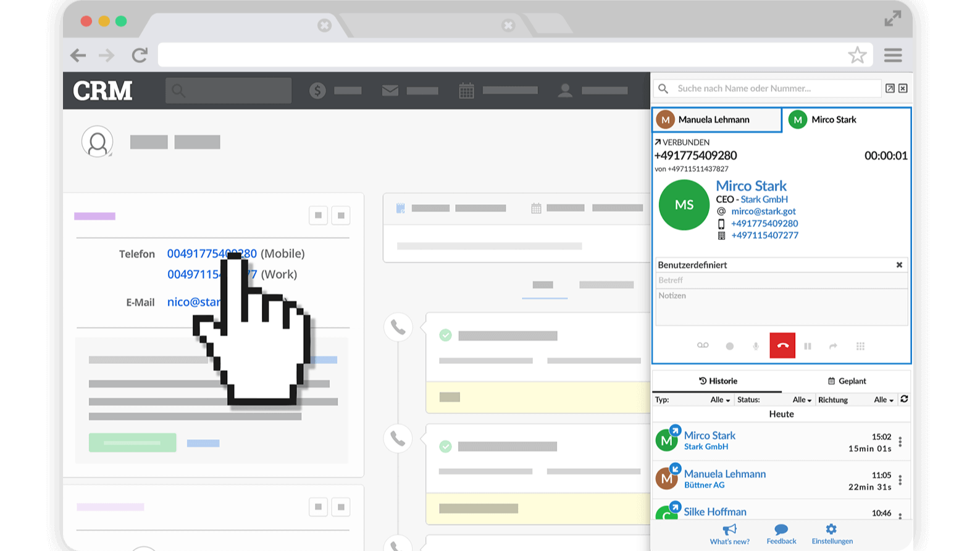
Task: Open Einstellungen gear at panel bottom
Action: click(x=831, y=529)
